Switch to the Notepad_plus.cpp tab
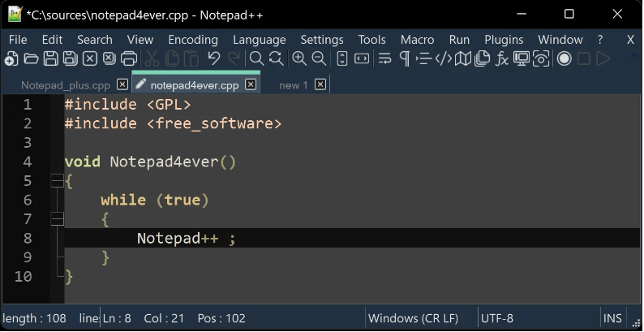This screenshot has width=644, height=332. (x=66, y=85)
